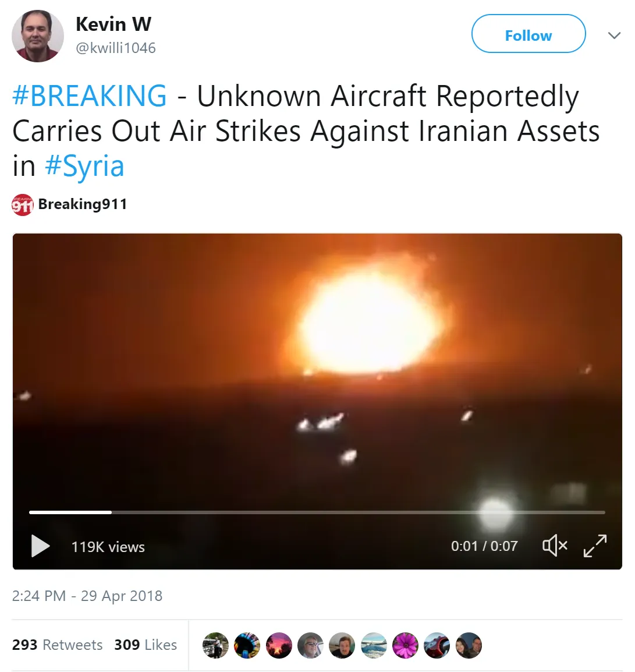Screen dimensions: 635x672
Task: Click the Kevin W display name
Action: [x=113, y=24]
